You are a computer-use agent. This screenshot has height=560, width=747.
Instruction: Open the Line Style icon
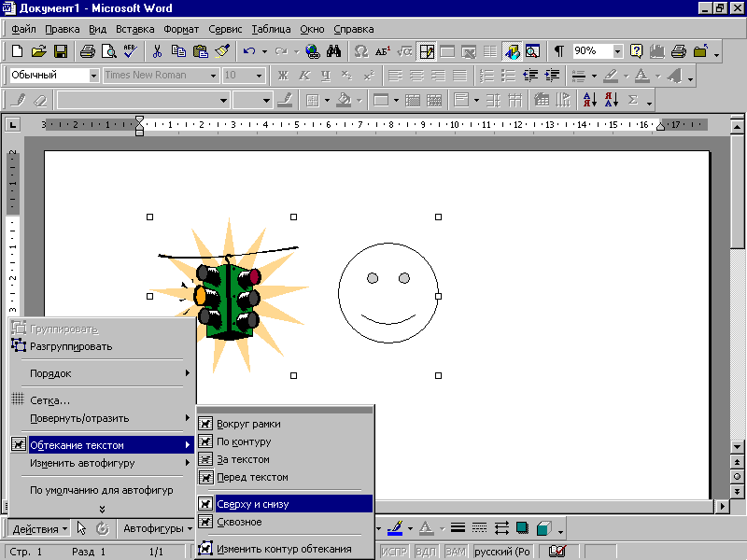(458, 527)
